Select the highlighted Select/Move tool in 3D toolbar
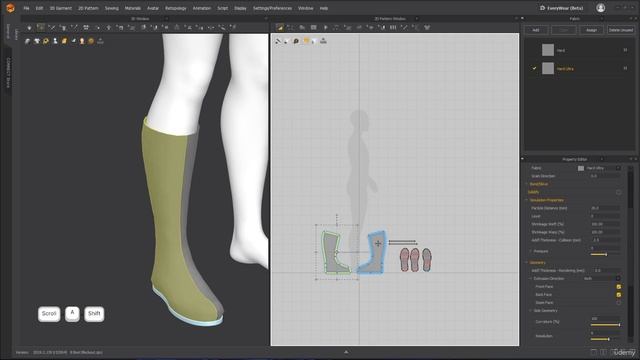The image size is (640, 360). pyautogui.click(x=40, y=27)
